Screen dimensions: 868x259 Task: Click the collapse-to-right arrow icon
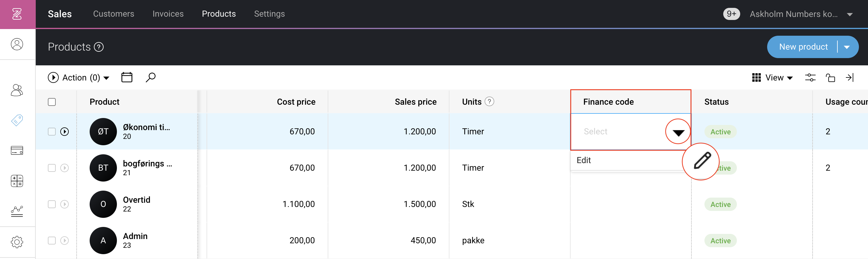[x=850, y=77]
